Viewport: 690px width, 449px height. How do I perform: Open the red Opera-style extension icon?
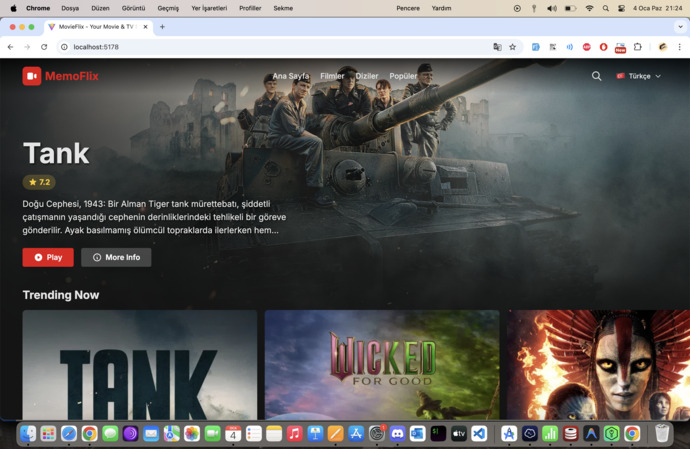[603, 47]
